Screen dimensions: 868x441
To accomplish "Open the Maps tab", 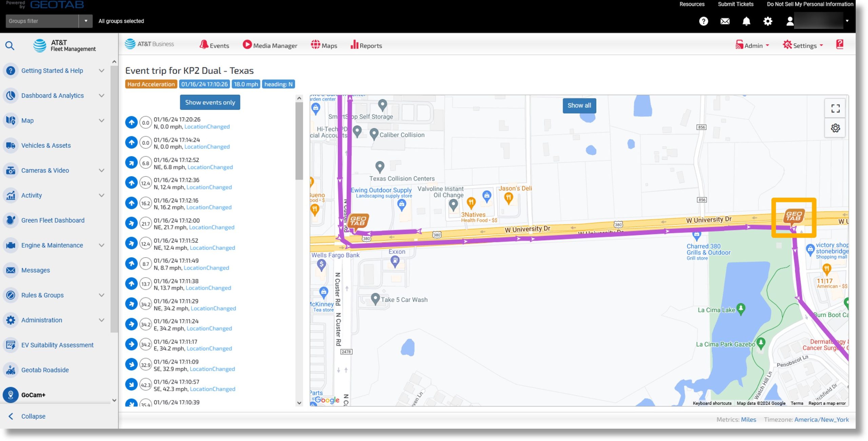I will tap(324, 45).
